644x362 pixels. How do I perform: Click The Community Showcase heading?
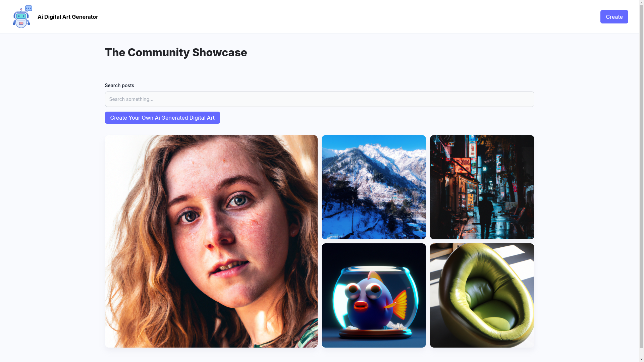176,53
